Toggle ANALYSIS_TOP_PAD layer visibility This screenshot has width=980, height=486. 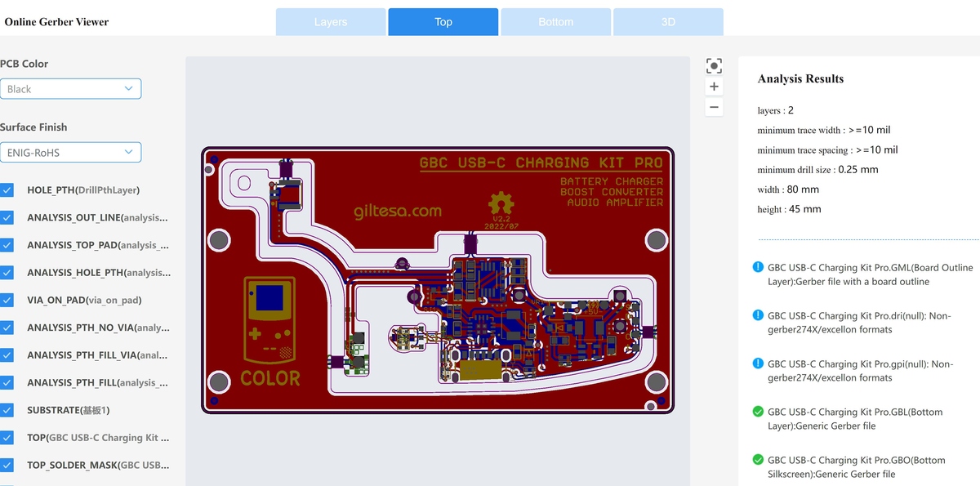coord(7,245)
